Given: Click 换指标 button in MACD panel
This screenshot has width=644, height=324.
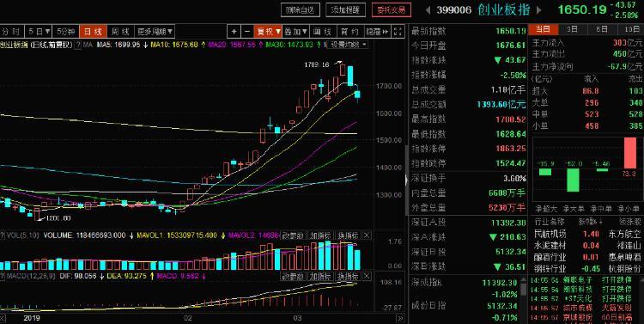Looking at the screenshot, I should 348,276.
